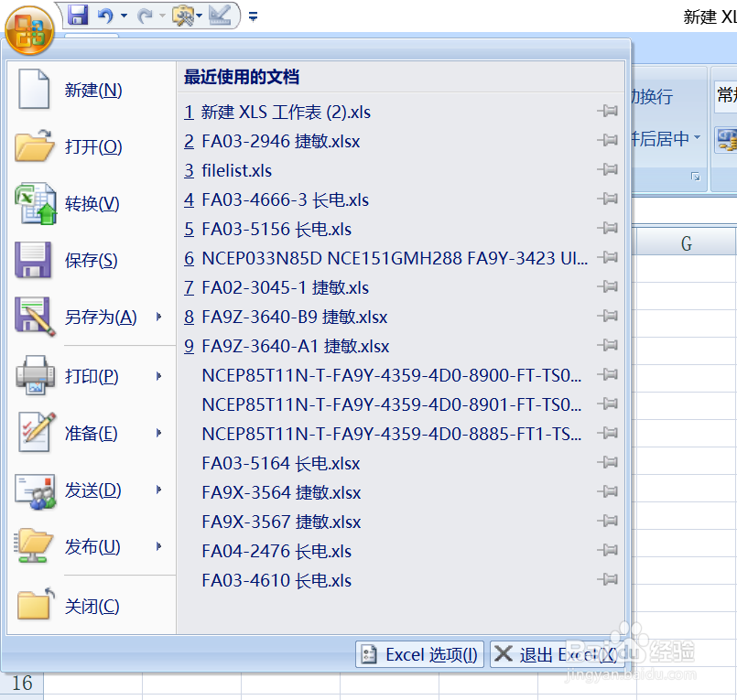This screenshot has width=737, height=700.
Task: Open the Office button menu
Action: [x=30, y=30]
